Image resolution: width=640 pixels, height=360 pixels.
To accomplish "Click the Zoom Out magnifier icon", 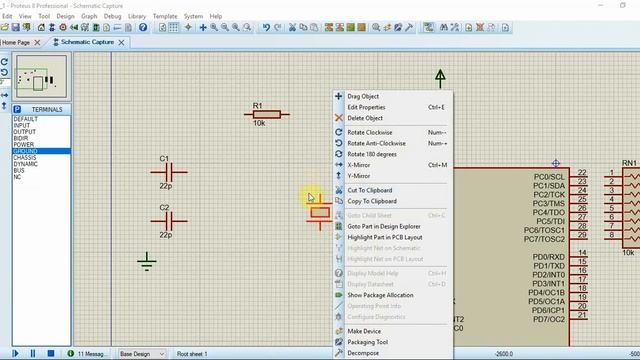I will (225, 27).
